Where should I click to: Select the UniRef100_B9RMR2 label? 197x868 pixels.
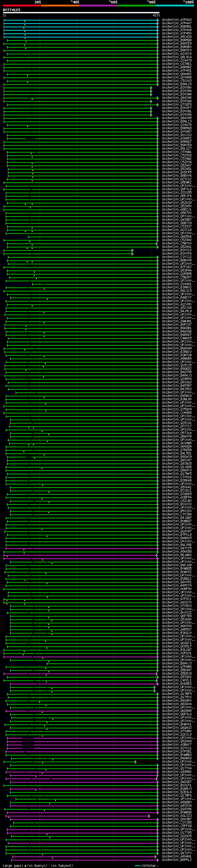(177, 67)
